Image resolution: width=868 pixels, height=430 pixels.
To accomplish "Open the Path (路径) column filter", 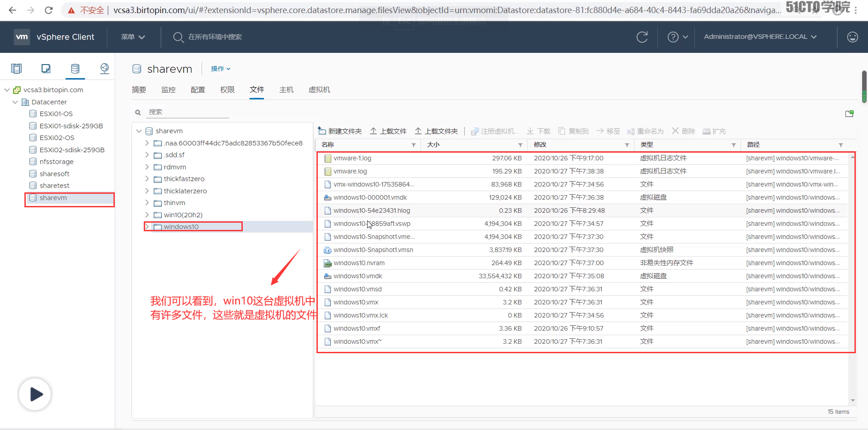I will click(x=840, y=145).
